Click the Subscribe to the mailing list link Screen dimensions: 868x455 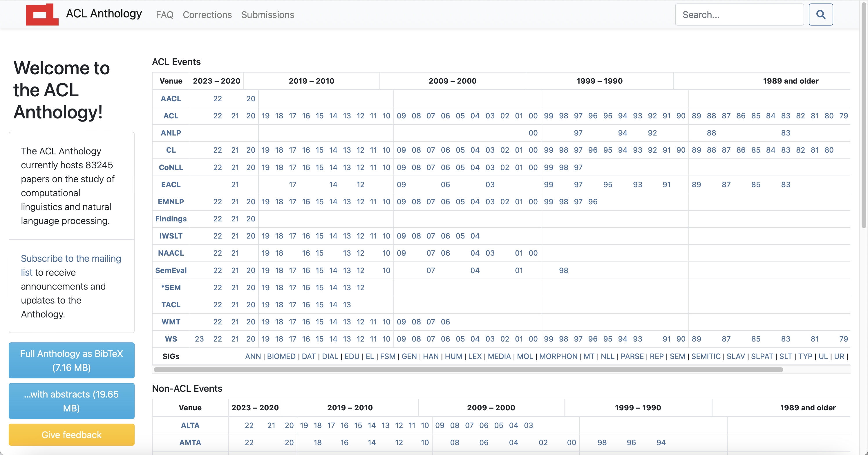pos(71,258)
